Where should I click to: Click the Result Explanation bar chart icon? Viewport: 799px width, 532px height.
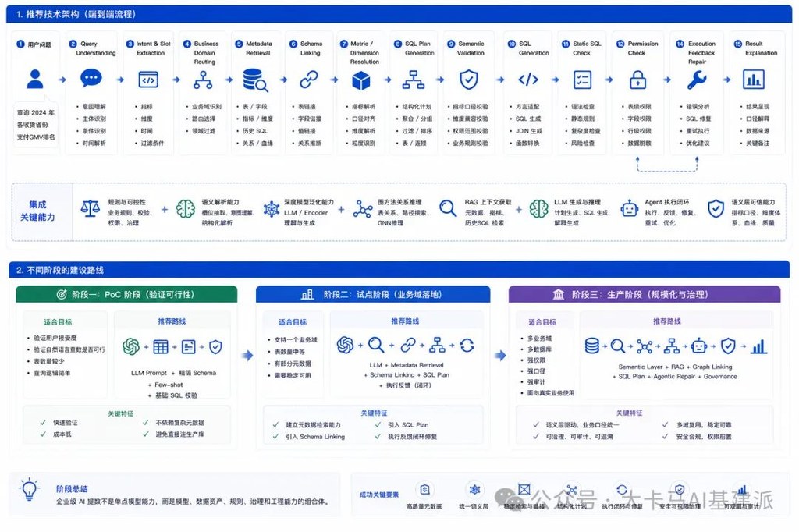coord(754,80)
